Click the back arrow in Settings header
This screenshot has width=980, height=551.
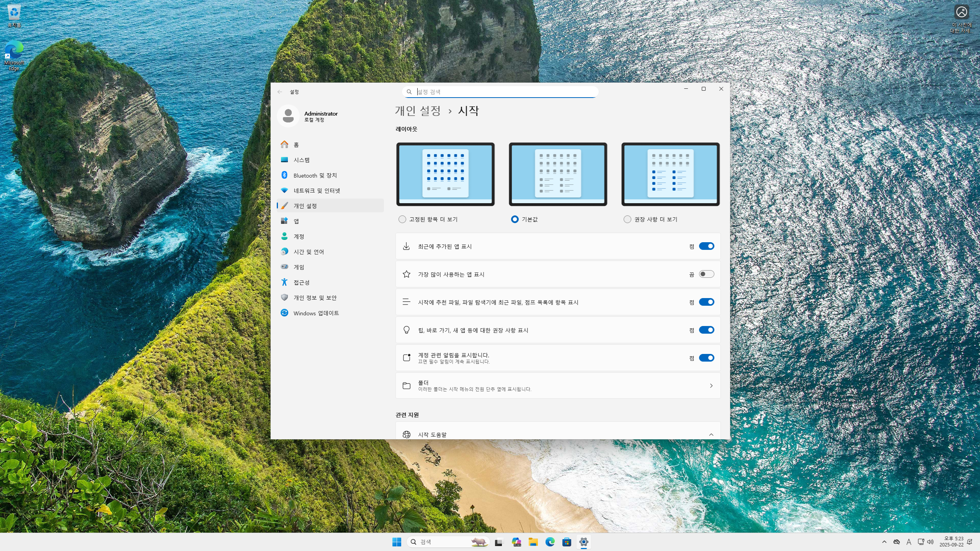pos(280,92)
